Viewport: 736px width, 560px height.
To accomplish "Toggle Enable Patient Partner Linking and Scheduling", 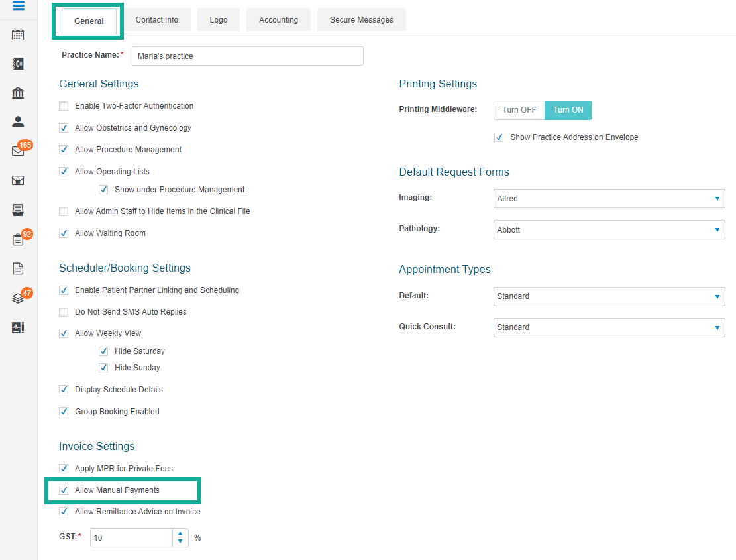I will click(x=64, y=290).
